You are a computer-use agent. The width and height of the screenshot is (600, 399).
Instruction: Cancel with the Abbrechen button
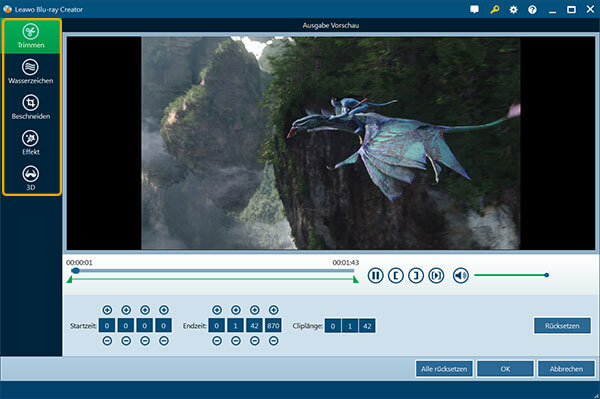pos(566,369)
